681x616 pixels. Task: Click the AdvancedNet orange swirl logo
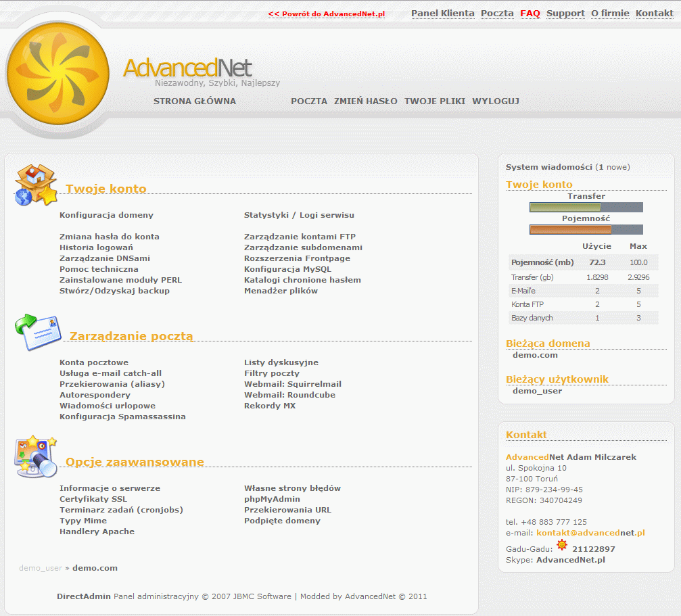tap(57, 74)
